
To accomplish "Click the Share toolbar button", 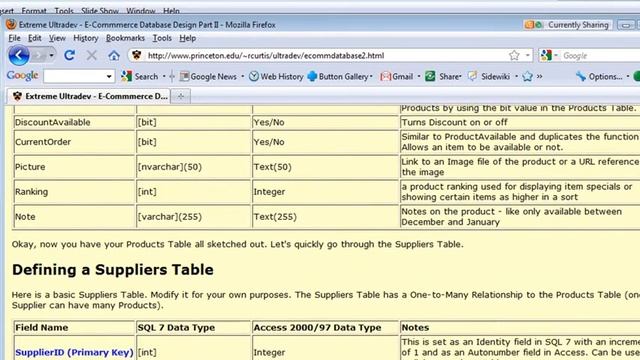I will 442,76.
